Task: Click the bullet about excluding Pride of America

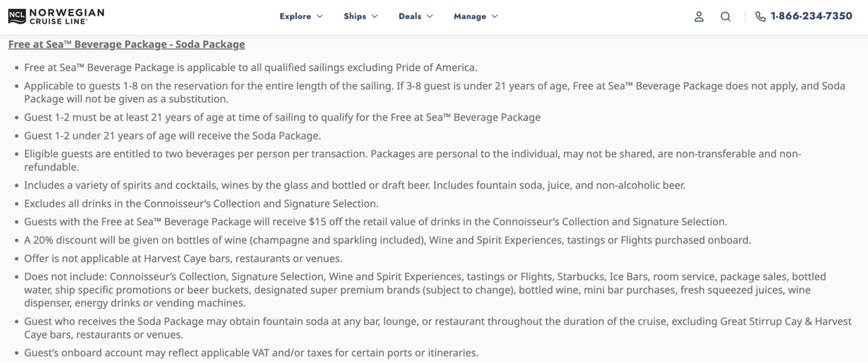Action: tap(250, 67)
